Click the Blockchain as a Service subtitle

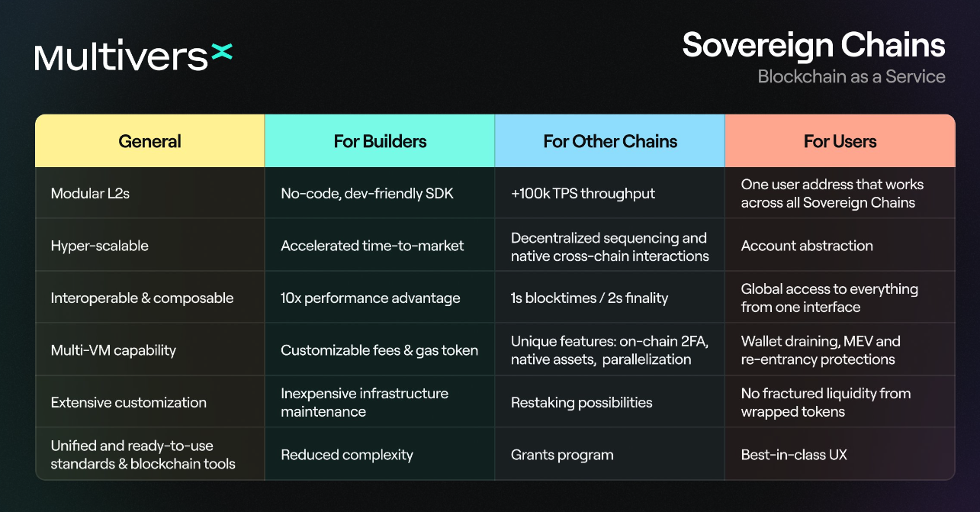tap(851, 76)
